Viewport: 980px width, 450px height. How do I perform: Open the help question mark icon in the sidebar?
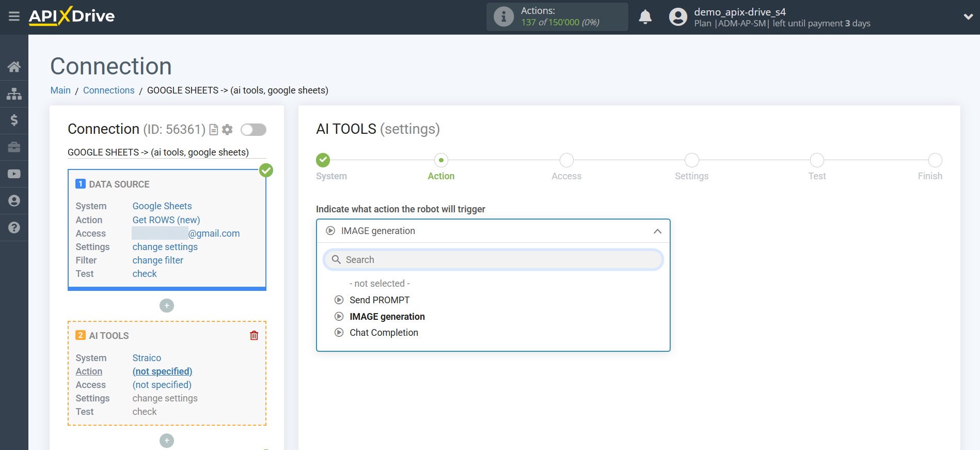click(14, 228)
